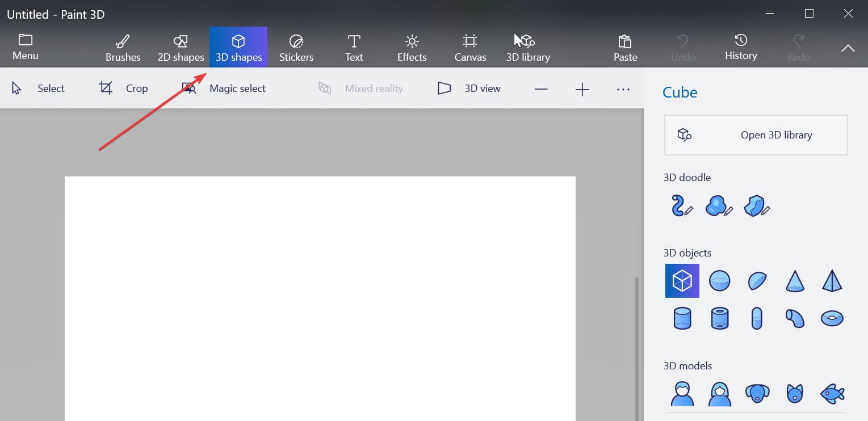The height and width of the screenshot is (421, 868).
Task: Select the tube 3D doodle brush
Action: pos(682,206)
